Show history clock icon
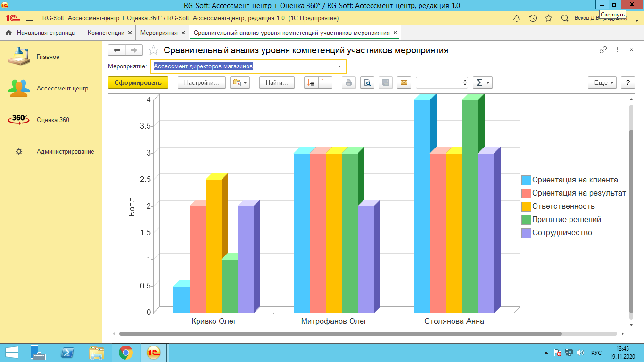 [x=533, y=18]
